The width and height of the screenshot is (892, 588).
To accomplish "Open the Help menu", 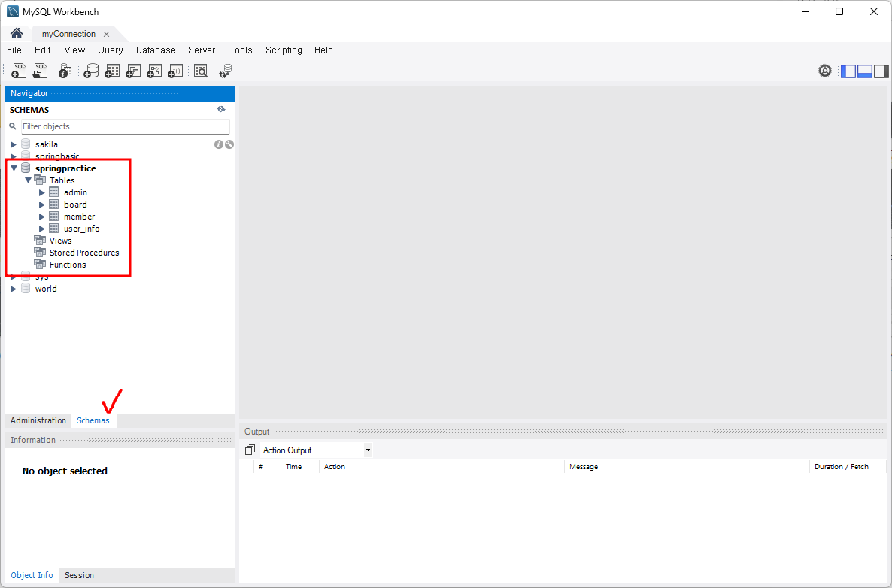I will click(x=323, y=50).
